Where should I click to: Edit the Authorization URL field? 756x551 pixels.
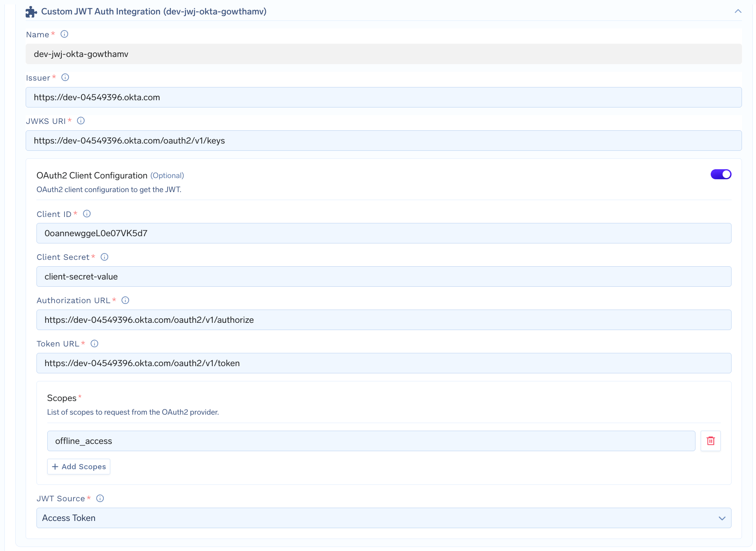pos(384,320)
